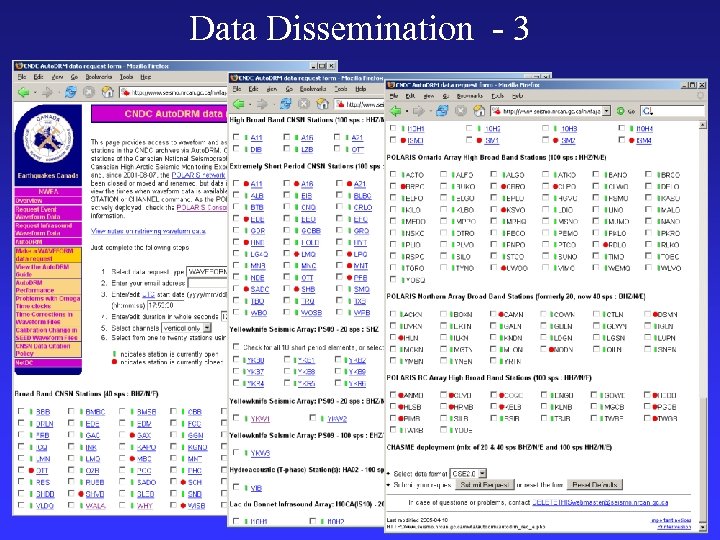The image size is (720, 540).
Task: Click search engine icon in right window
Action: 647,111
